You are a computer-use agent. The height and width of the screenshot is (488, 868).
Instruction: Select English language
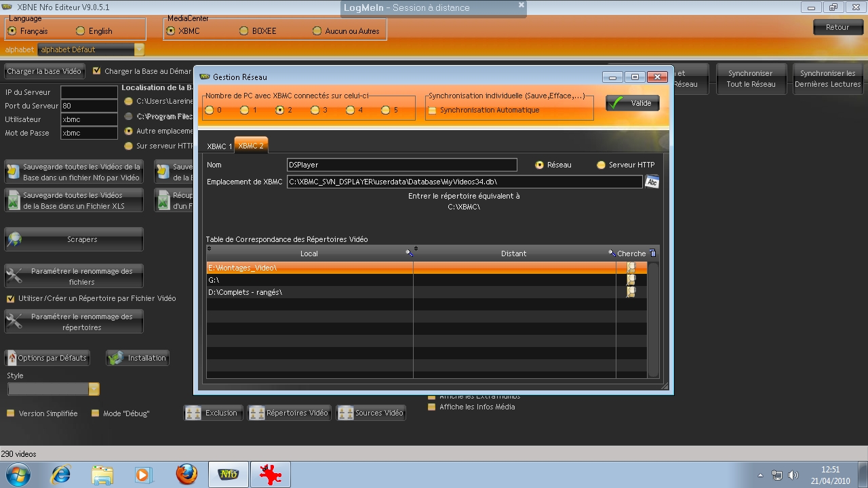[81, 31]
